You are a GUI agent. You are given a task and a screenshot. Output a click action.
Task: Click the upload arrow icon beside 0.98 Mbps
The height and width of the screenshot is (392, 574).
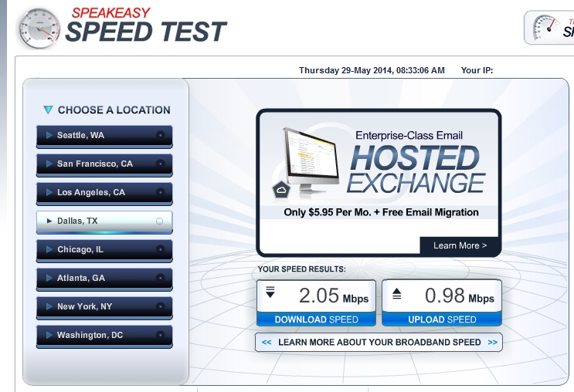[396, 292]
